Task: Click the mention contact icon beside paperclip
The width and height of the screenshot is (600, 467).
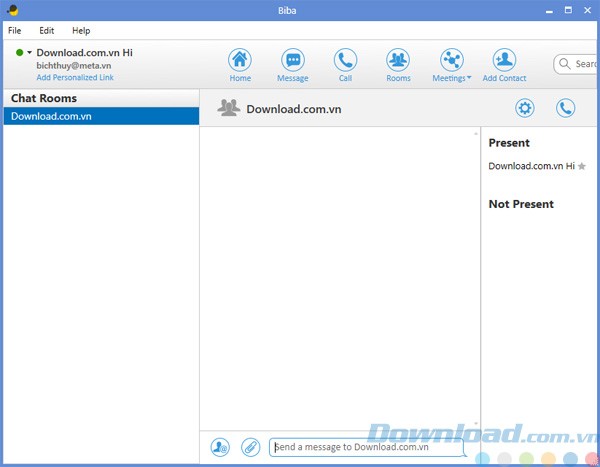Action: (221, 447)
